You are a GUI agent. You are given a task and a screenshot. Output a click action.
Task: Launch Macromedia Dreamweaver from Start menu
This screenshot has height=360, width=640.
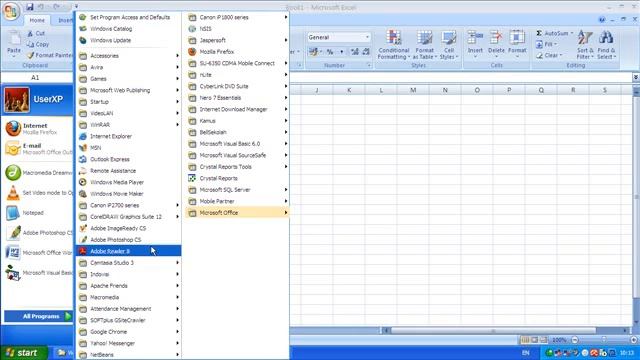[38, 173]
